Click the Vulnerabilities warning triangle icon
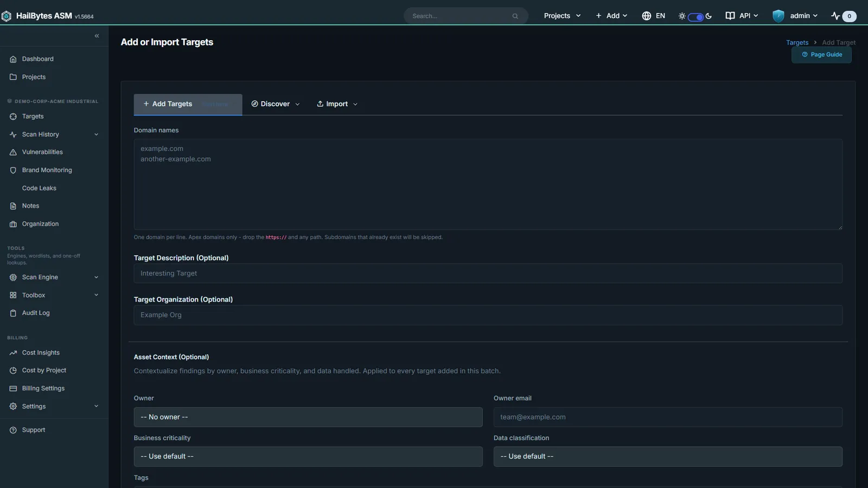This screenshot has width=868, height=488. click(13, 152)
